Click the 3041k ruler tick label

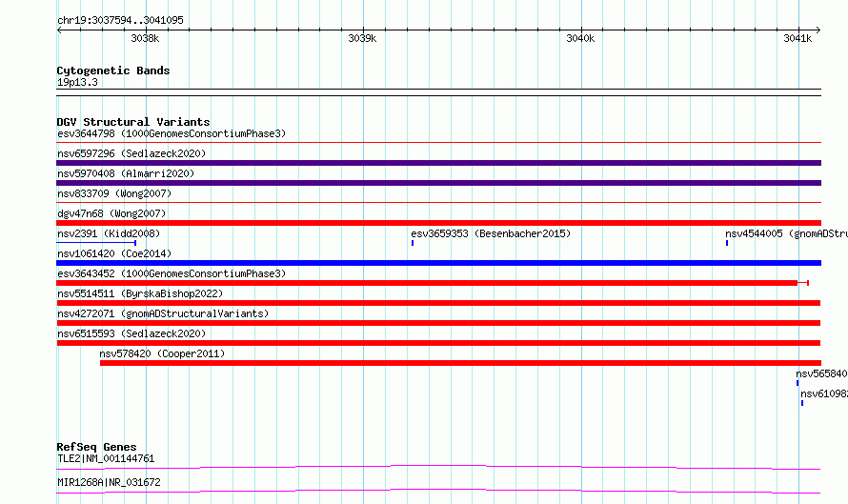point(798,38)
